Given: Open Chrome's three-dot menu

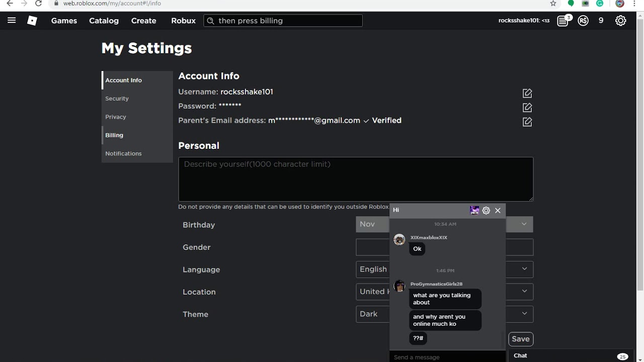Looking at the screenshot, I should coord(635,3).
